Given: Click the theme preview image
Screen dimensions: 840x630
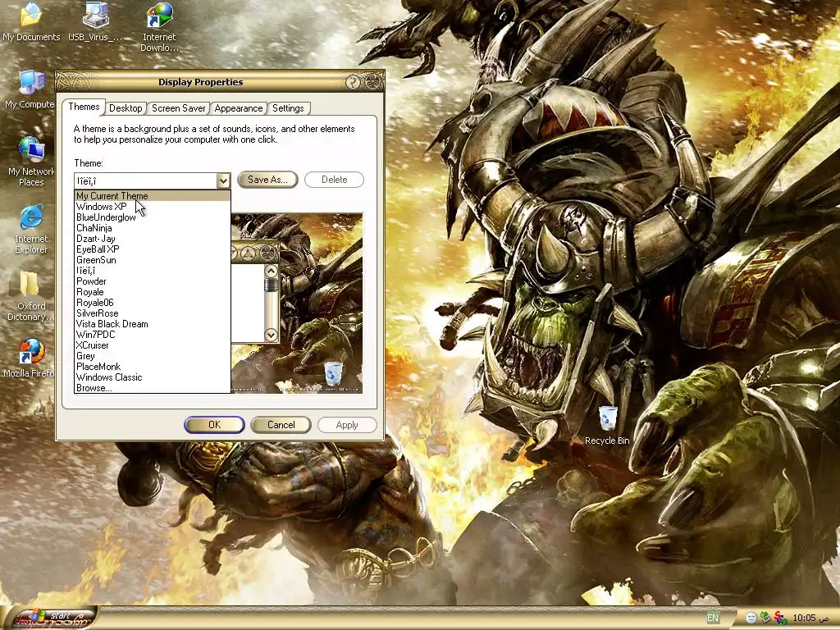Looking at the screenshot, I should point(297,304).
